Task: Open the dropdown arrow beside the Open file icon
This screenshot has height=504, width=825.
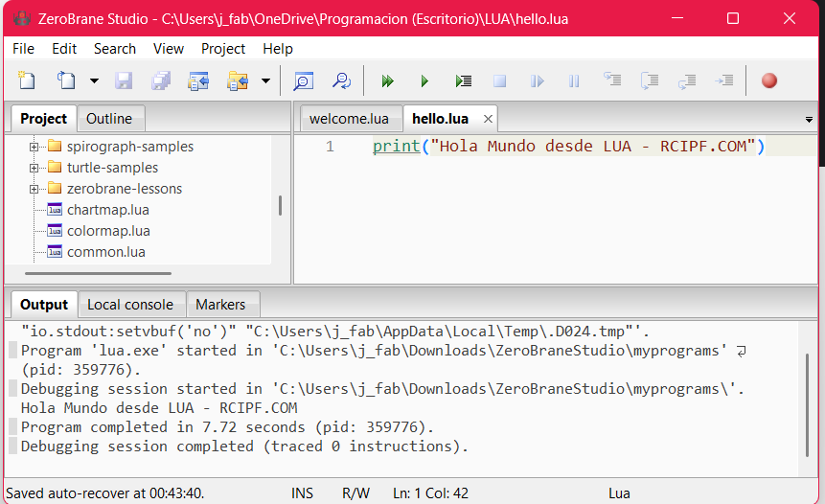Action: point(94,81)
